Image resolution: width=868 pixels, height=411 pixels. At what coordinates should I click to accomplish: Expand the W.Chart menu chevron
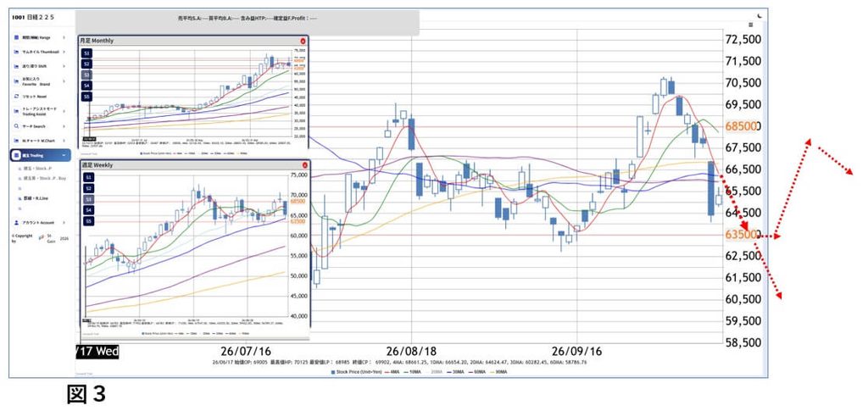64,141
